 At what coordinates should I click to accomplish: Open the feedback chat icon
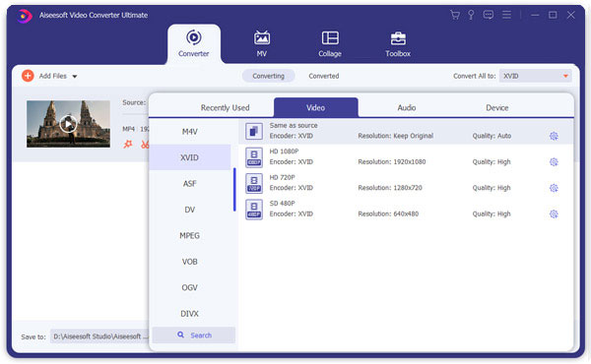tap(489, 15)
